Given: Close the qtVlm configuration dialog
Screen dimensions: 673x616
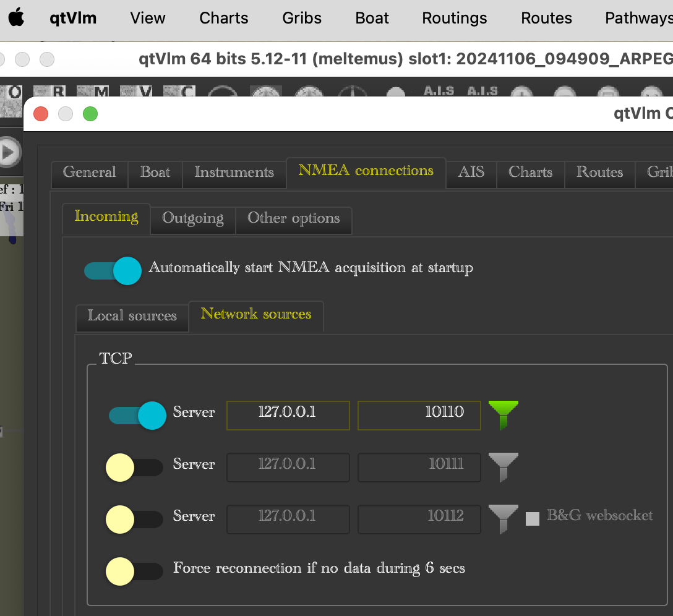Looking at the screenshot, I should (41, 114).
